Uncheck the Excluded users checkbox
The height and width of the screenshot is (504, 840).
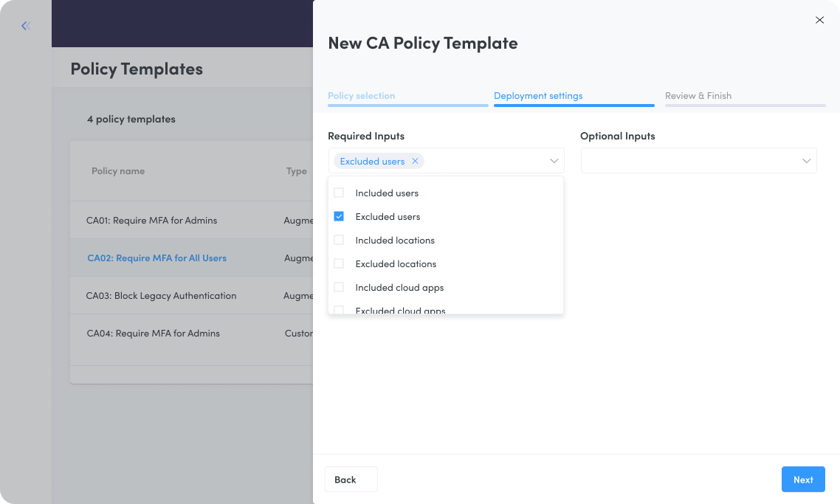click(x=339, y=216)
